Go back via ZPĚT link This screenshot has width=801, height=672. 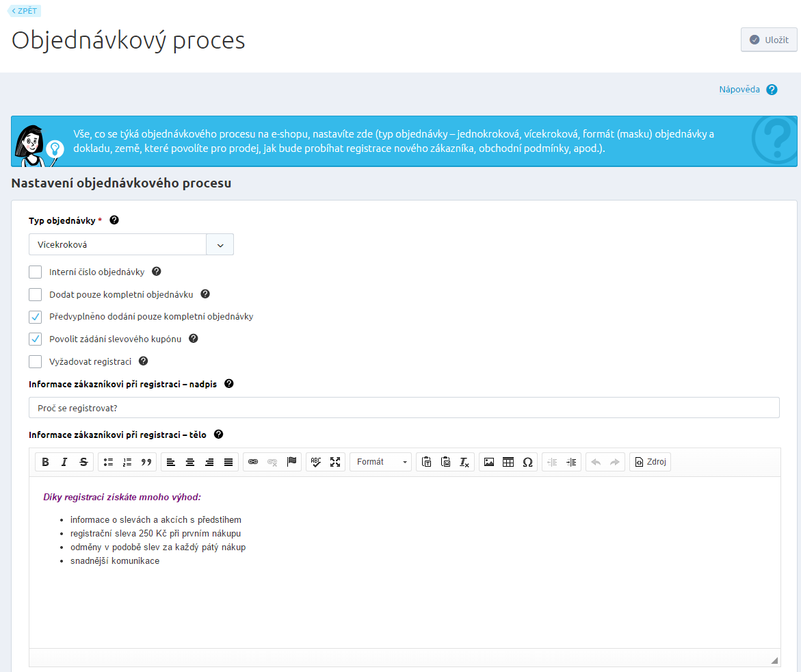click(25, 11)
